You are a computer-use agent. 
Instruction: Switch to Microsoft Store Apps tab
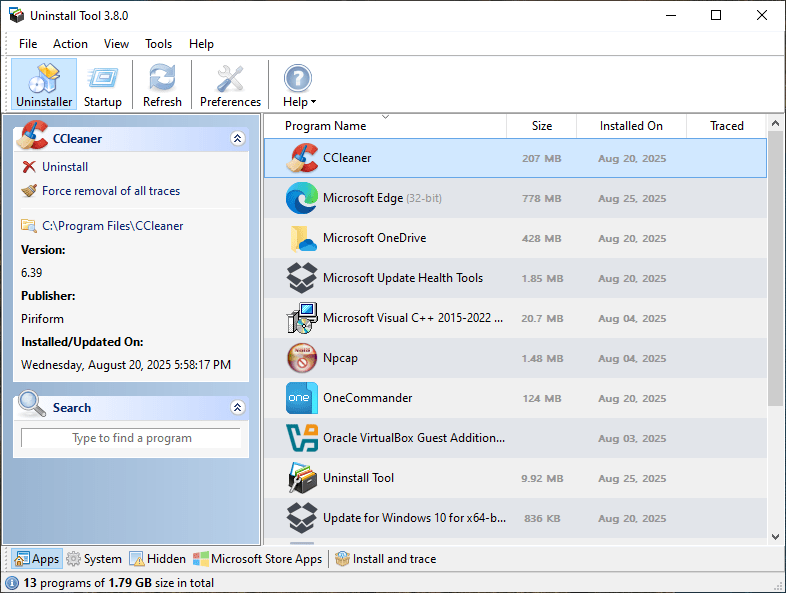(258, 559)
